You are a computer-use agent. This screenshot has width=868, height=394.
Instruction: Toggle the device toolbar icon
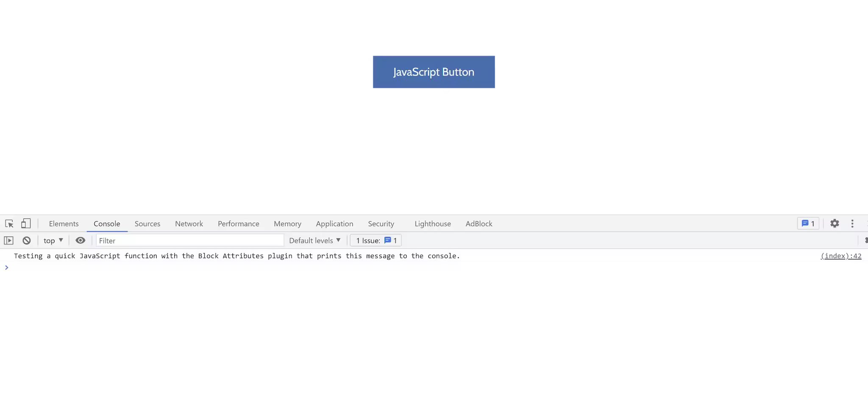click(x=26, y=224)
